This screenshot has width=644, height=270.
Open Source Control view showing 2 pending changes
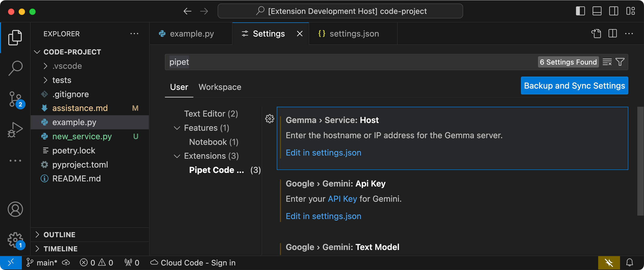[x=15, y=99]
